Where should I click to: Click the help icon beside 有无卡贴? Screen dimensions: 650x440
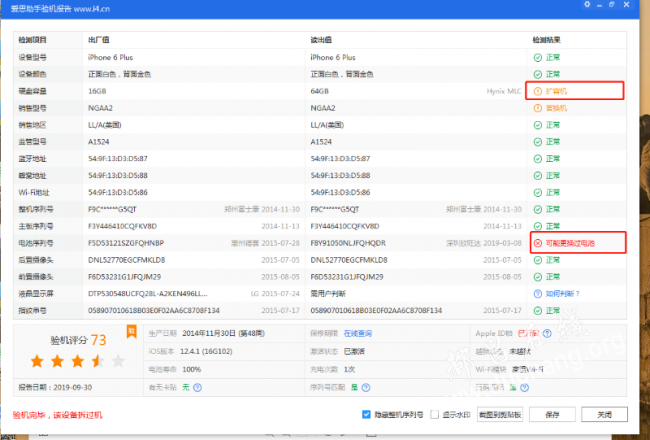[x=198, y=387]
